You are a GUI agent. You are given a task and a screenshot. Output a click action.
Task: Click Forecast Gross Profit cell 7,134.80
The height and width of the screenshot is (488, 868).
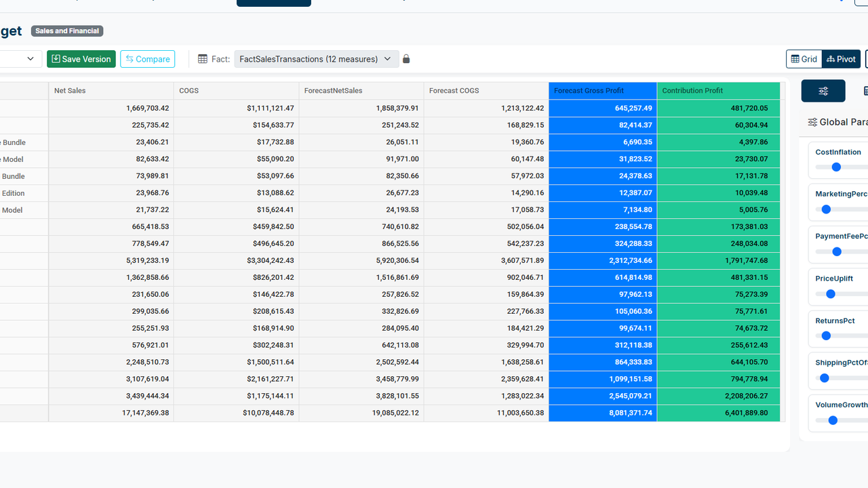pos(603,210)
